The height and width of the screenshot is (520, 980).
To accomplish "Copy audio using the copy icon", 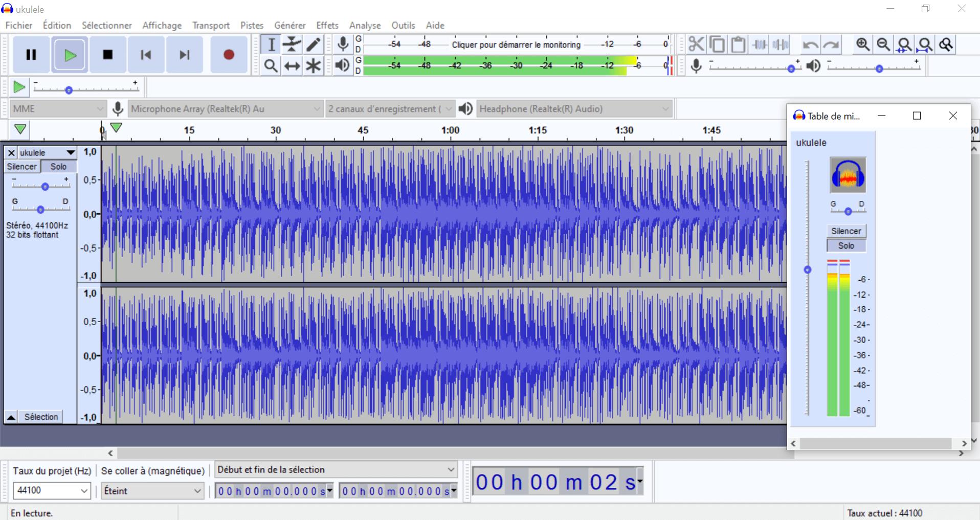I will point(718,44).
